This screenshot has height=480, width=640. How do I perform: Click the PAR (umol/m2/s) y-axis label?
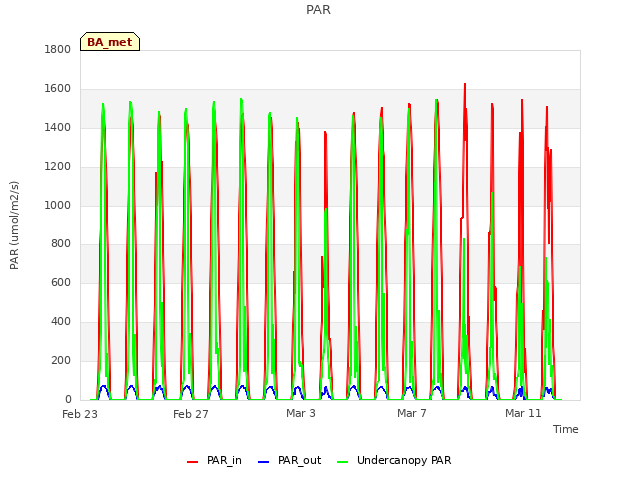click(x=14, y=225)
